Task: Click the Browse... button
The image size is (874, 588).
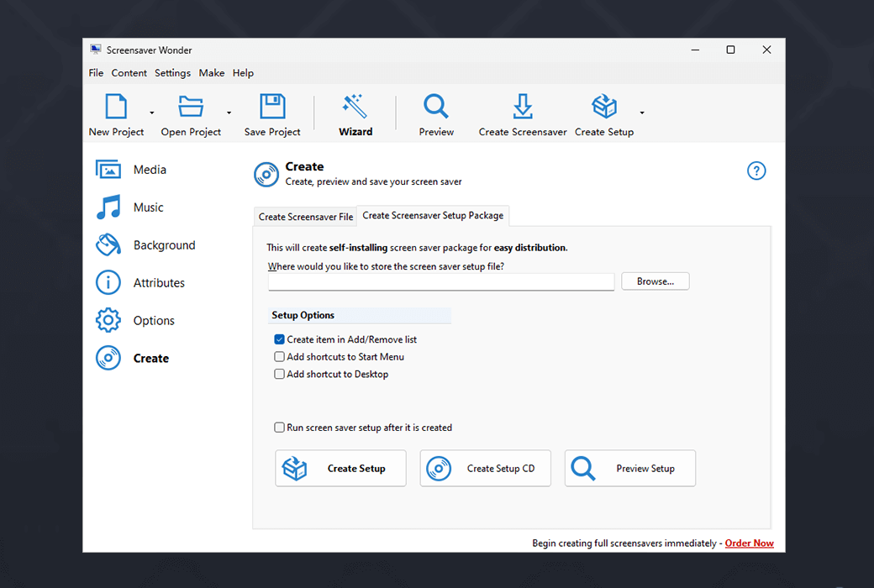Action: 655,281
